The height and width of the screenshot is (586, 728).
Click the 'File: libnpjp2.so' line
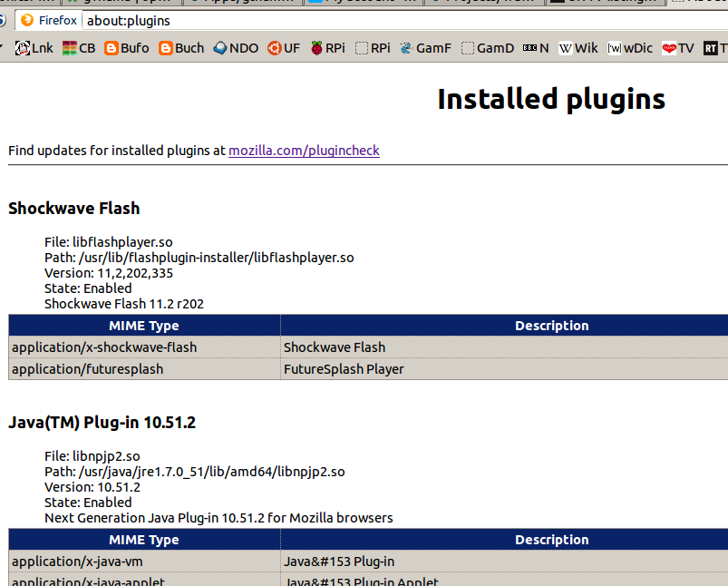pyautogui.click(x=92, y=456)
